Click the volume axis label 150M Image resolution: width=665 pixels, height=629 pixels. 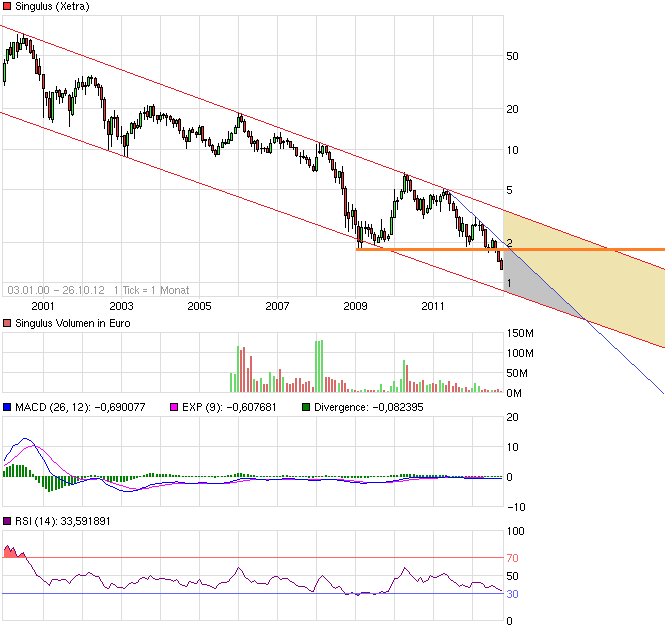pyautogui.click(x=520, y=333)
